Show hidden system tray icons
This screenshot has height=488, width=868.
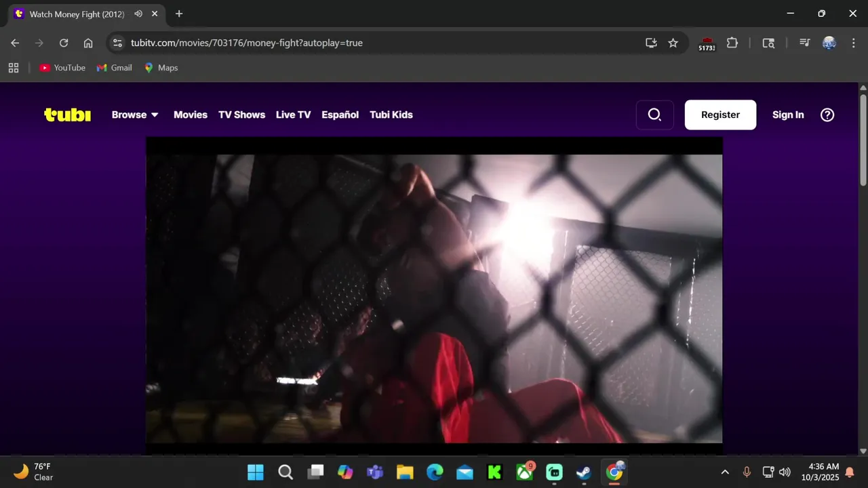coord(725,472)
